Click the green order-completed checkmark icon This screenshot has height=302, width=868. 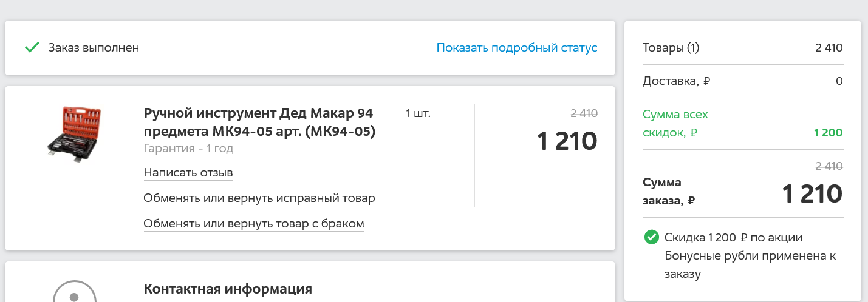(32, 47)
